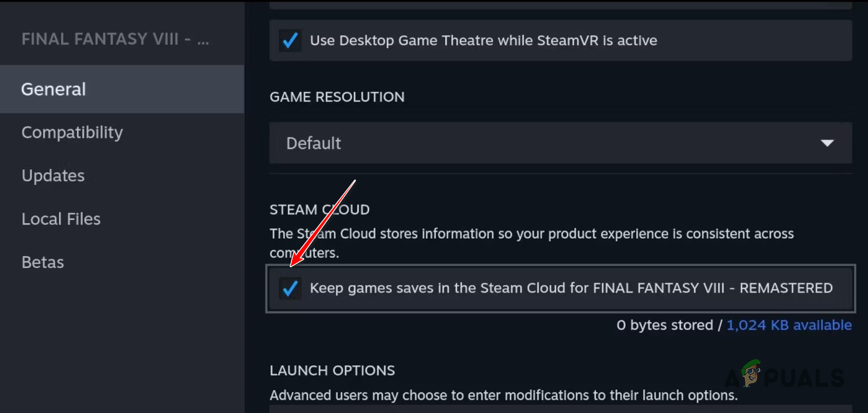Click the LAUNCH OPTIONS heading
Image resolution: width=868 pixels, height=413 pixels.
(x=332, y=370)
